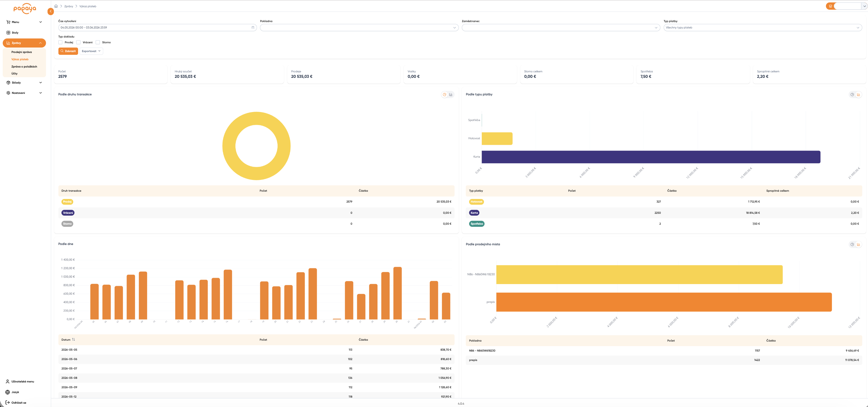868x407 pixels.
Task: Open the Typ platby dropdown
Action: [x=763, y=28]
